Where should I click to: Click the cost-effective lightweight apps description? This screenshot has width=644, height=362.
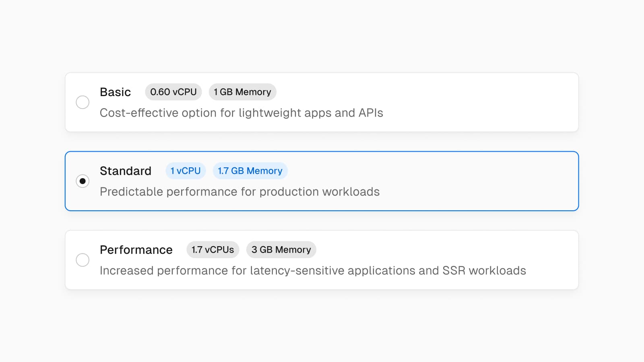241,113
